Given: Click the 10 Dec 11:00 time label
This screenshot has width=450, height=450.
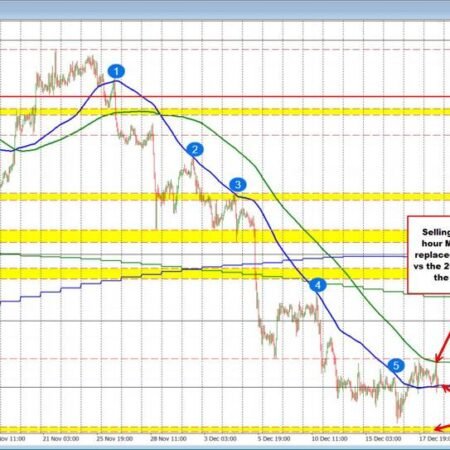Looking at the screenshot, I should [x=329, y=439].
